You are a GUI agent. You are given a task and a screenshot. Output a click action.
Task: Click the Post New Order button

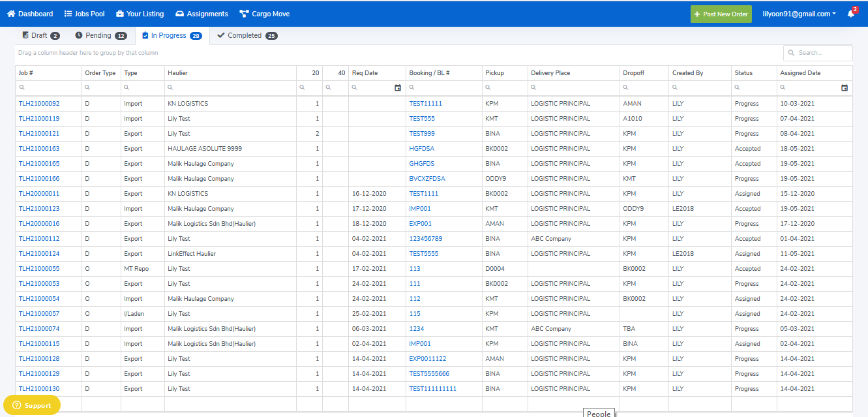pyautogui.click(x=721, y=14)
